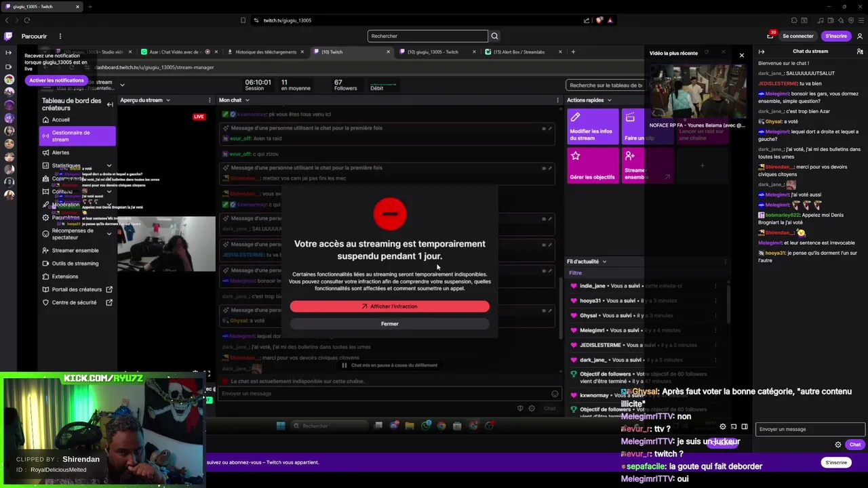Screen dimensions: 868x488
Task: Open JEDISLESTERME's username in Chat du stream
Action: click(x=778, y=83)
